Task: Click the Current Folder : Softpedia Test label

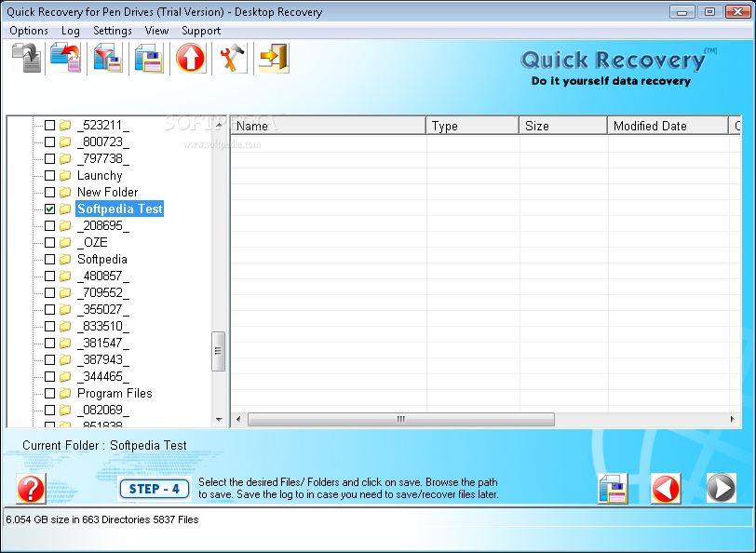Action: click(104, 446)
